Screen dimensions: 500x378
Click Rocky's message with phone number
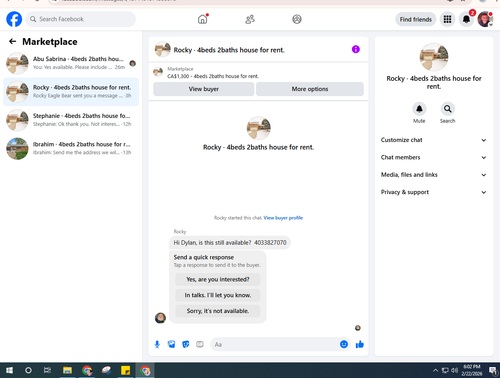coord(230,242)
